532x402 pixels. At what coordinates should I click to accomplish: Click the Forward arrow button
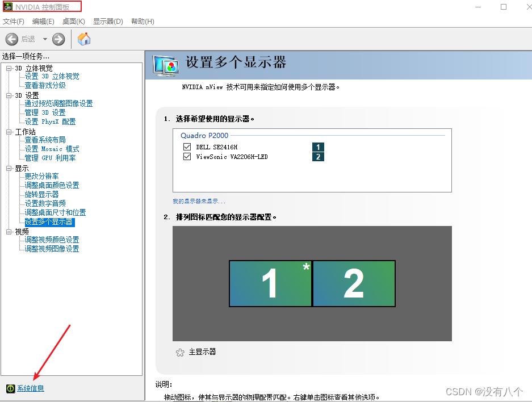tap(58, 39)
